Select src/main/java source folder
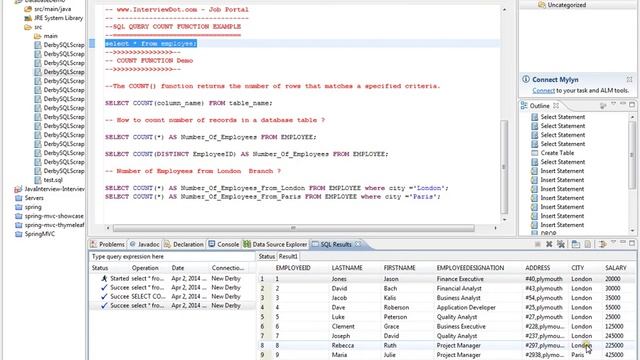The image size is (640, 360). coord(53,9)
